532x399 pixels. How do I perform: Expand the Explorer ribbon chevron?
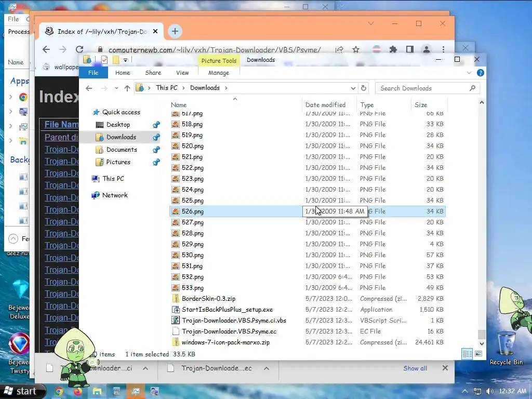point(469,73)
